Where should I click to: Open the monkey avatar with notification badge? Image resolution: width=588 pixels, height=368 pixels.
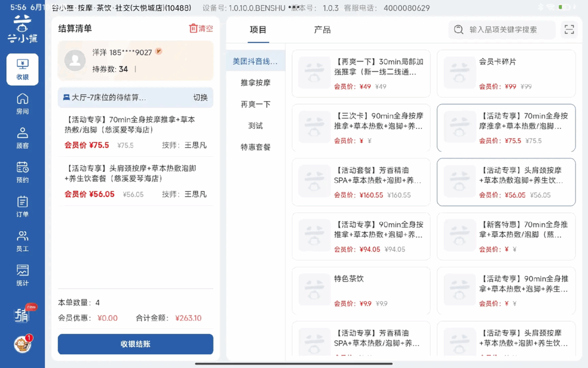click(22, 344)
